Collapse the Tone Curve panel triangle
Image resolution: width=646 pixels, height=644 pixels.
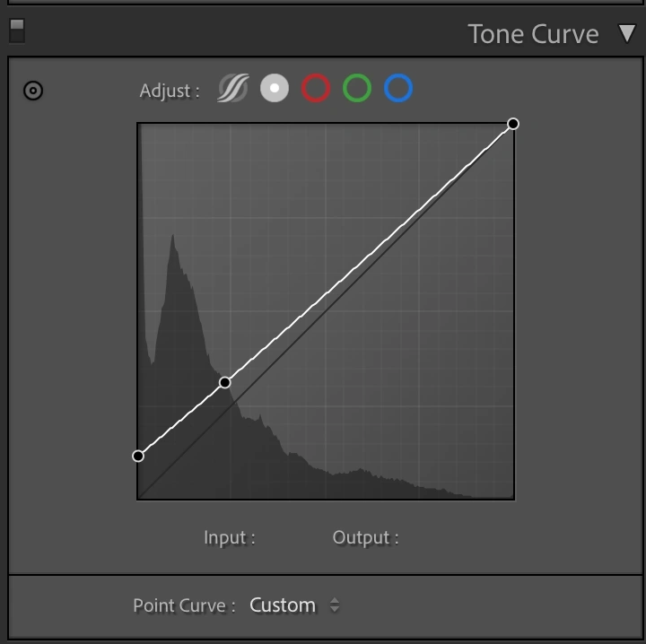[x=626, y=34]
